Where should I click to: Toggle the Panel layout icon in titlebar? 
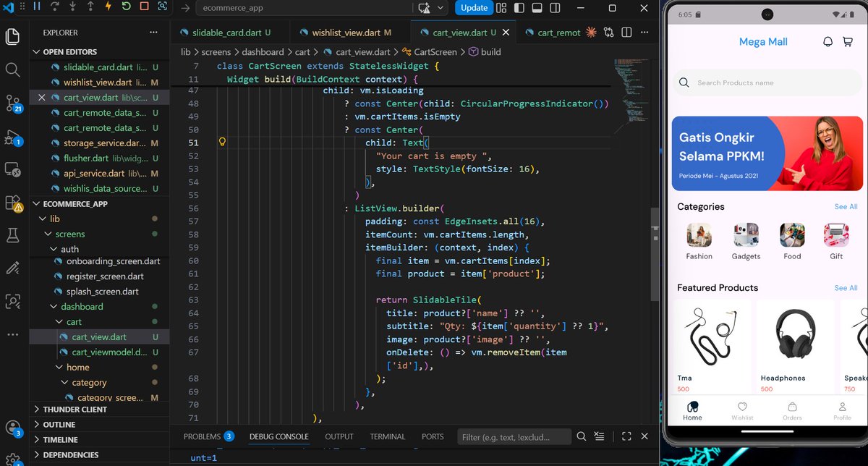pos(537,7)
